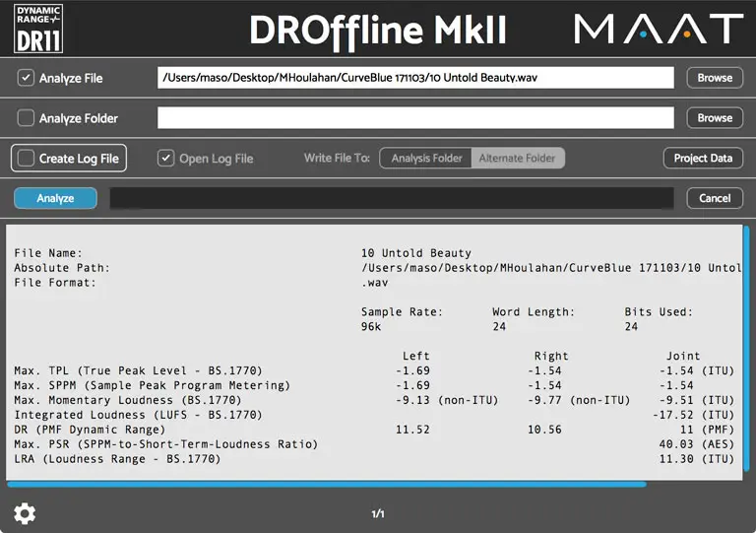Image resolution: width=756 pixels, height=533 pixels.
Task: Click the Max. SPPM row label
Action: click(x=152, y=385)
